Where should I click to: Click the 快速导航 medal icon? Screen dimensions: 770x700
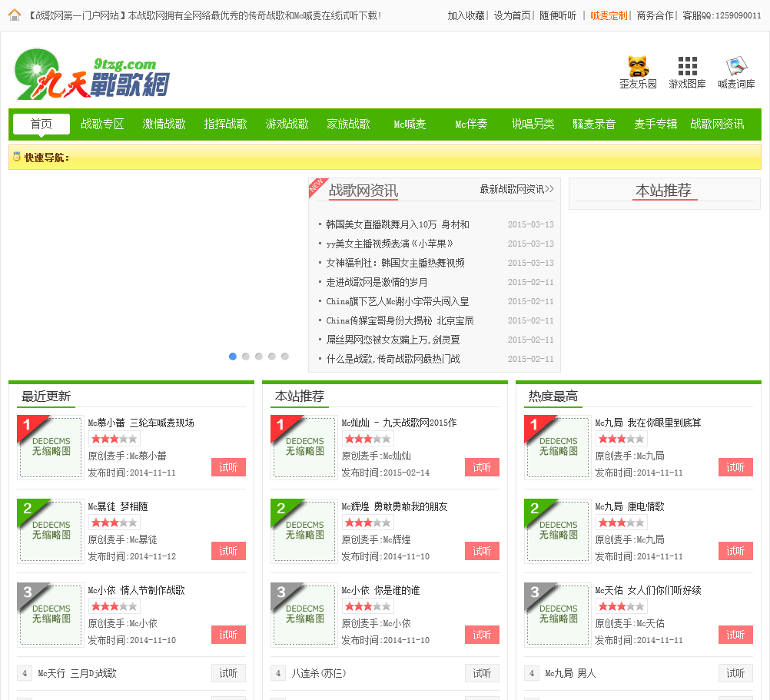pos(17,157)
